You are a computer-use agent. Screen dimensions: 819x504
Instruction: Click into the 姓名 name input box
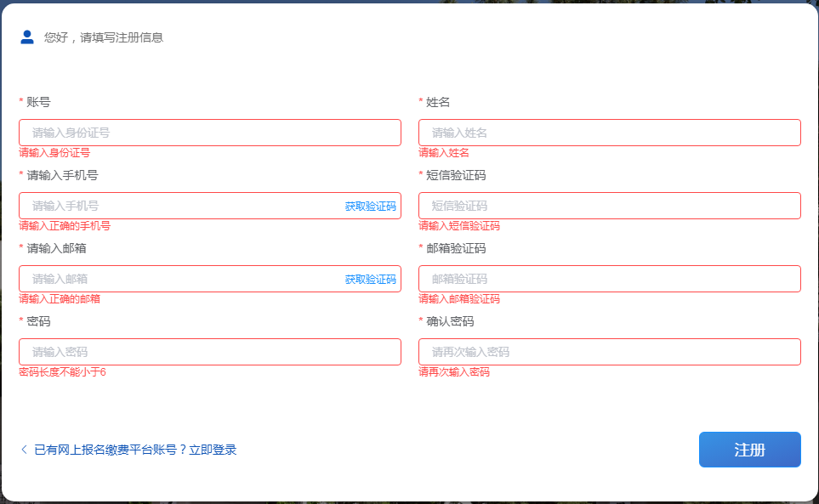(x=609, y=133)
